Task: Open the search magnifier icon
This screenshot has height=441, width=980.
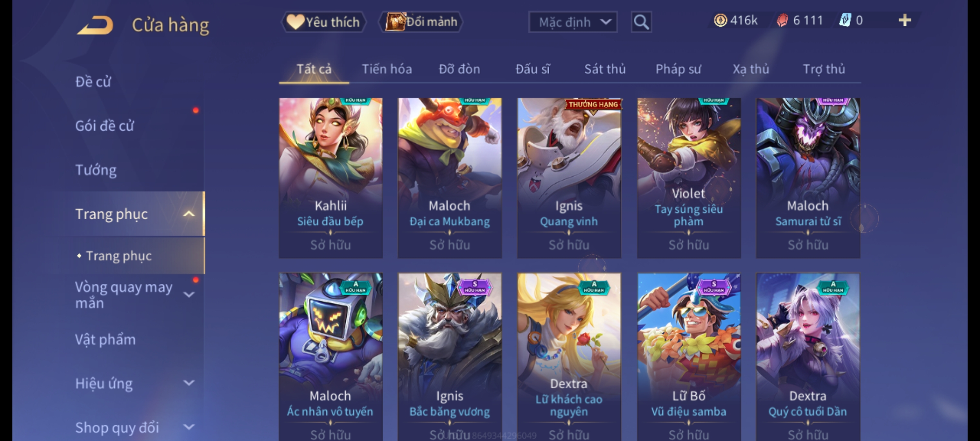Action: (641, 22)
